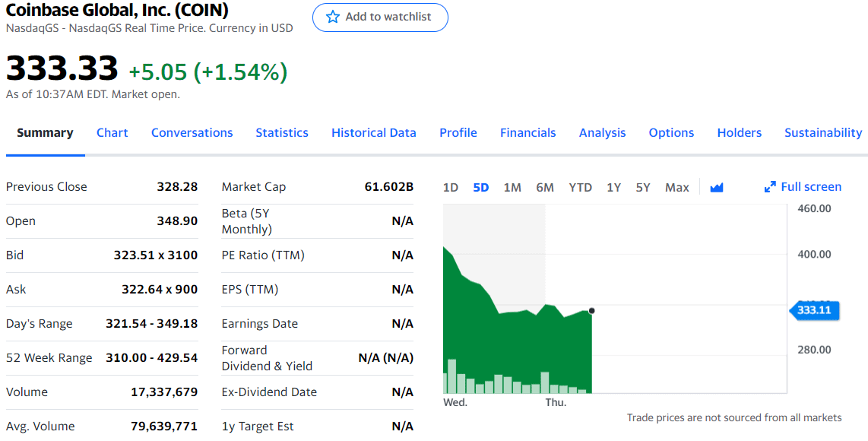Open the Chart tab
Viewport: 868px width, 441px height.
coord(112,133)
